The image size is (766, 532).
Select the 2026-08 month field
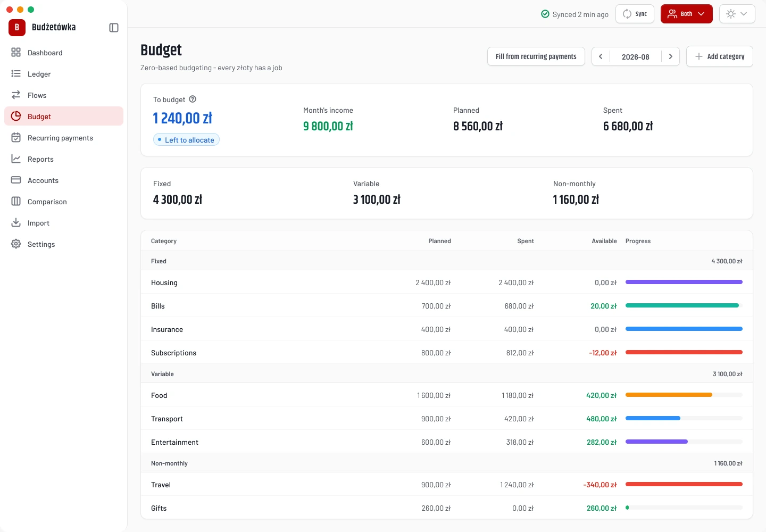coord(635,57)
